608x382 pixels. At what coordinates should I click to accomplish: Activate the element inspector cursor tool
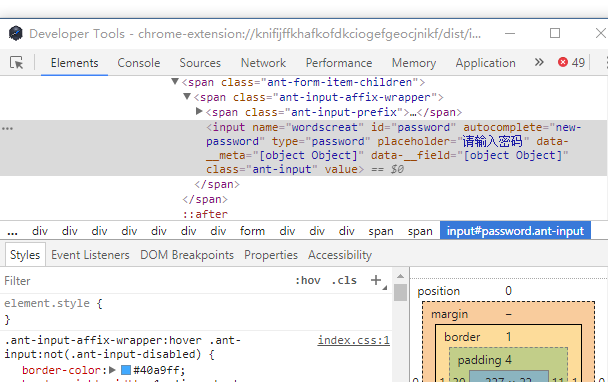[x=16, y=62]
